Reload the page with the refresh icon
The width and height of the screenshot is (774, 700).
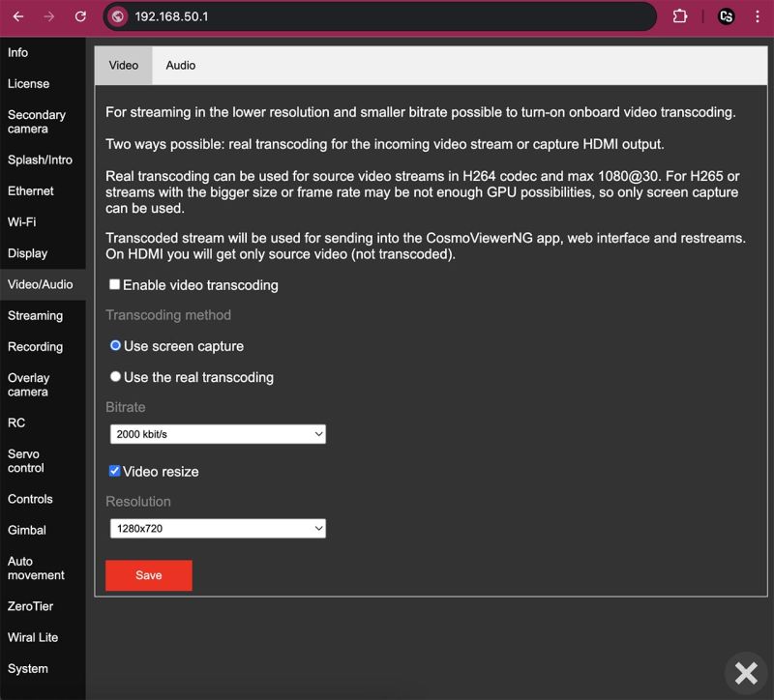tap(80, 16)
